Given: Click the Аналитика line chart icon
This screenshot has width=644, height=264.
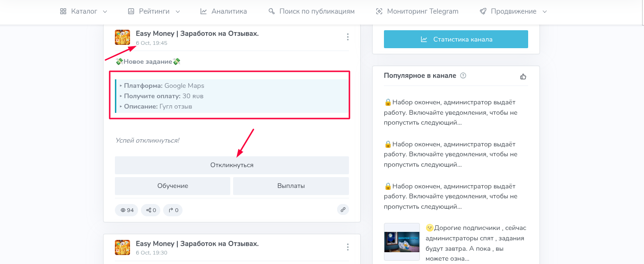Looking at the screenshot, I should [203, 11].
